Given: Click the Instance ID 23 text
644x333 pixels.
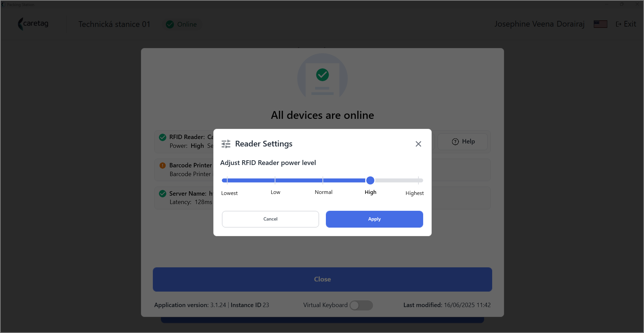Looking at the screenshot, I should pyautogui.click(x=250, y=305).
